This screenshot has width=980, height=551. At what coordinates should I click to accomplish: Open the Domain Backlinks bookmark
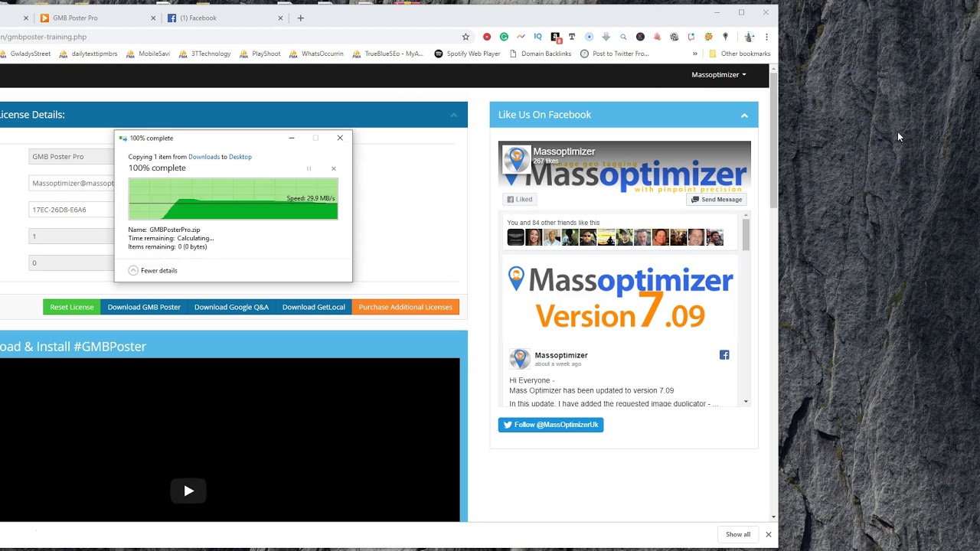(x=541, y=54)
